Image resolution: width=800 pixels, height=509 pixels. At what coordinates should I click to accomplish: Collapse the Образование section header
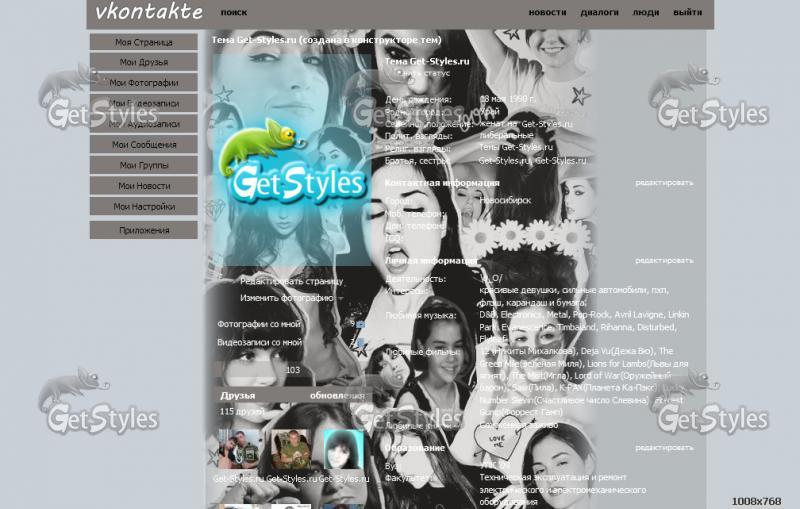pos(415,448)
